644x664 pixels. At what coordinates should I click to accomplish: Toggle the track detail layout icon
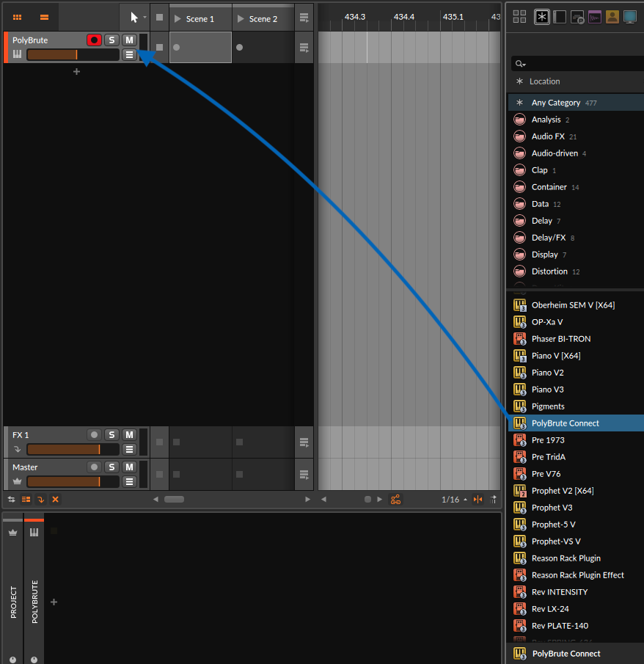tap(26, 500)
